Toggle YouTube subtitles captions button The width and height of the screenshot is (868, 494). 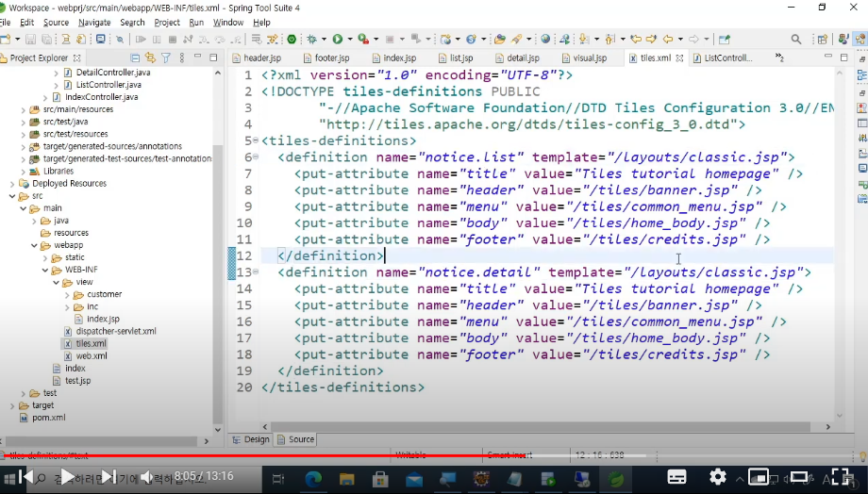click(676, 476)
